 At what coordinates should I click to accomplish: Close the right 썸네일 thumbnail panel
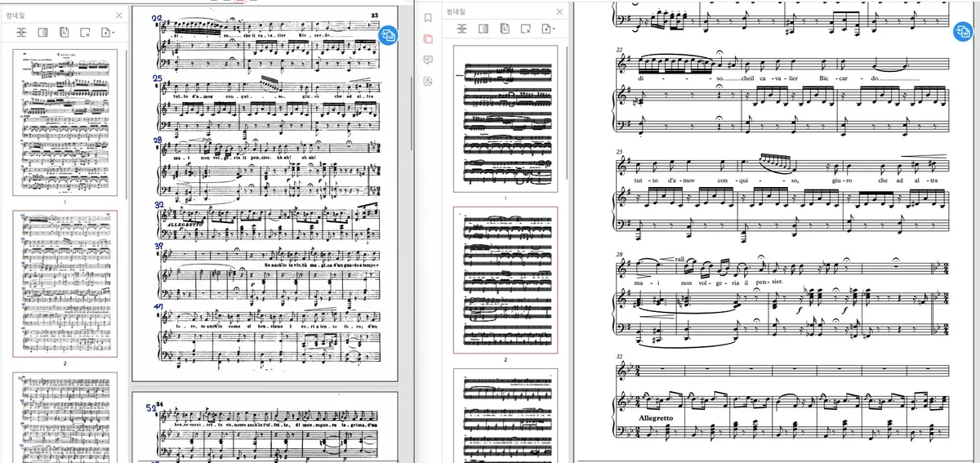[x=559, y=11]
